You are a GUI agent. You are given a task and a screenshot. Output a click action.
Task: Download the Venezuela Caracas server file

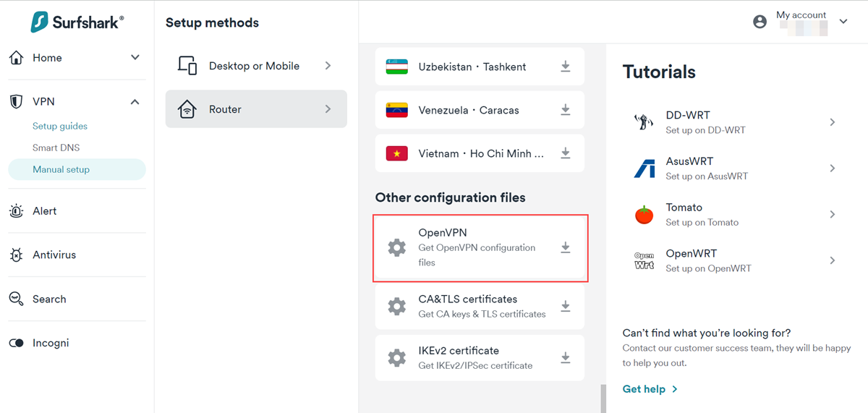click(x=566, y=111)
